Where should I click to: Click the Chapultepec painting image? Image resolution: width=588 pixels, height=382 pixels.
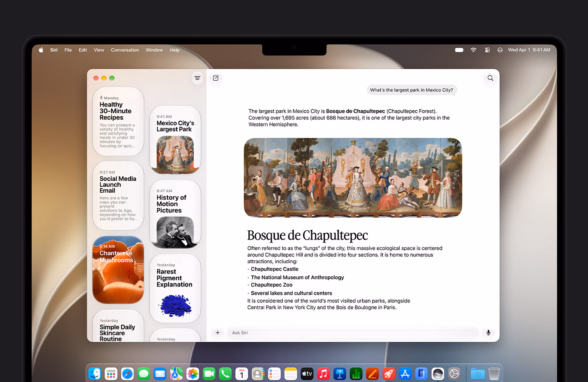click(x=353, y=177)
